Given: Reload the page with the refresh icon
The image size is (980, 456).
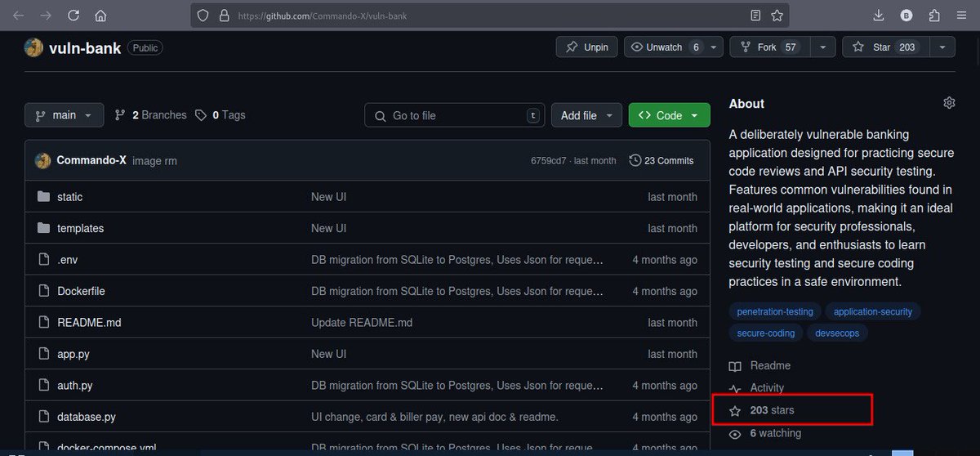Looking at the screenshot, I should tap(73, 16).
